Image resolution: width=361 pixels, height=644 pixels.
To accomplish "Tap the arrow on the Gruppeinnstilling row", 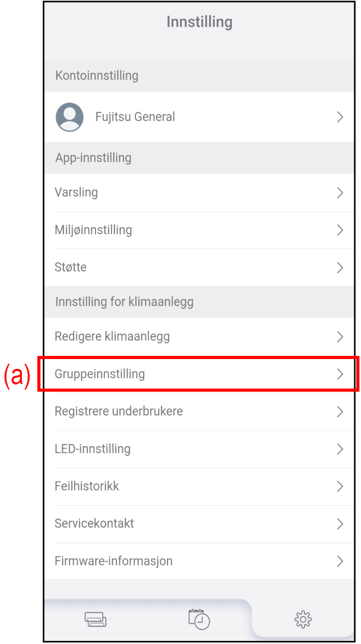I will pos(340,374).
